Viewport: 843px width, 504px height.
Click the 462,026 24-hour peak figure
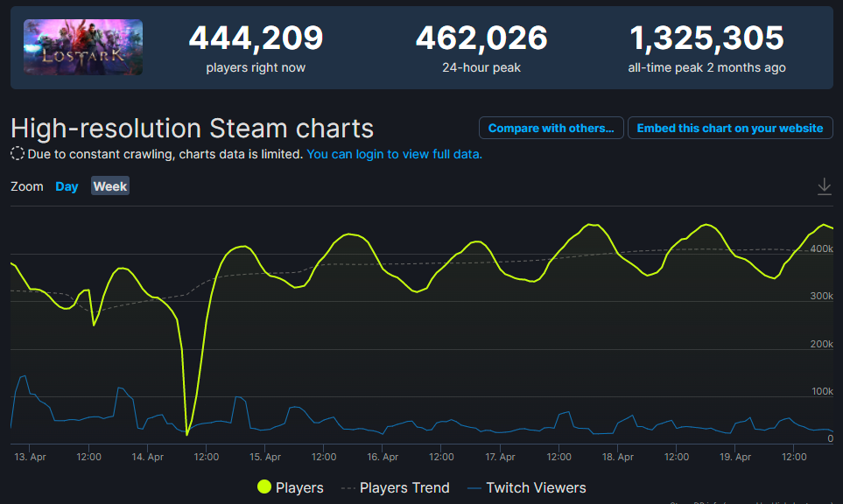481,38
